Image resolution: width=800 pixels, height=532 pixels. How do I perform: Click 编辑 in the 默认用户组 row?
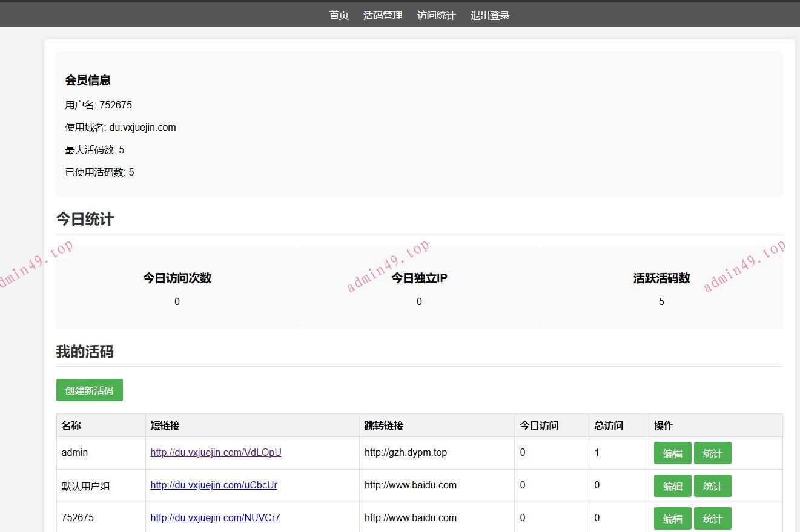pyautogui.click(x=672, y=486)
